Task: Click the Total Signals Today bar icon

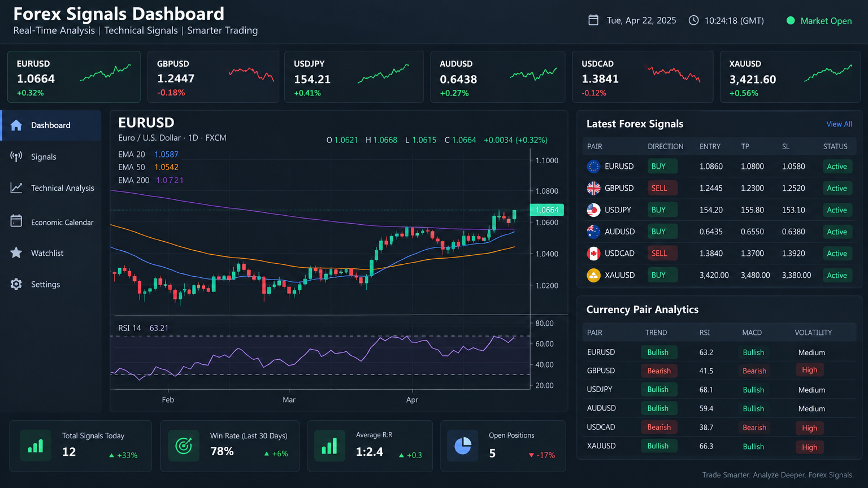Action: 35,446
